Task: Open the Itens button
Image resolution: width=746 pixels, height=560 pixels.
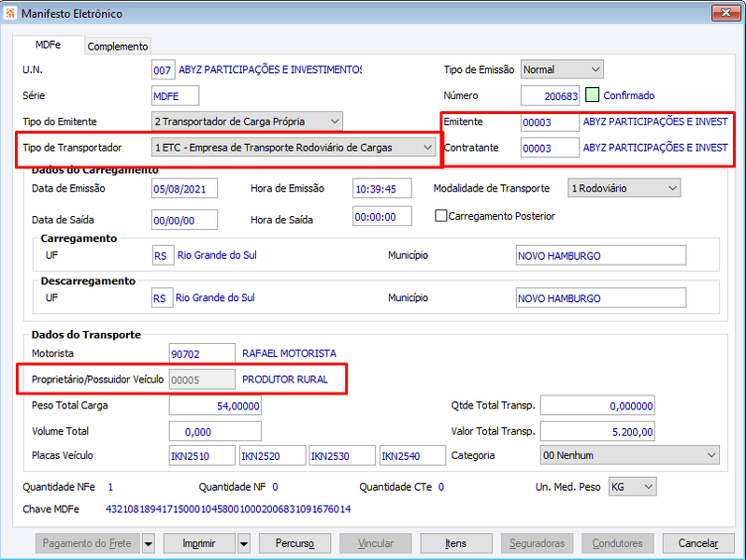Action: coord(456,543)
